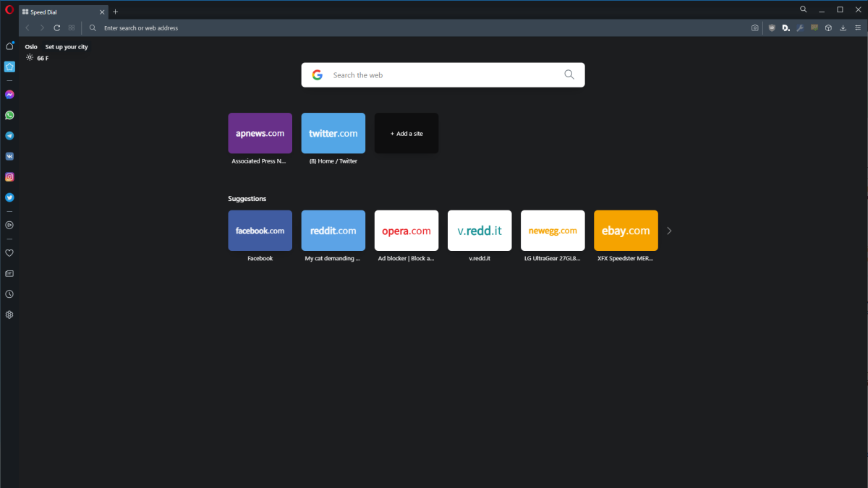The image size is (868, 488).
Task: Open settings gear in sidebar
Action: (x=9, y=314)
